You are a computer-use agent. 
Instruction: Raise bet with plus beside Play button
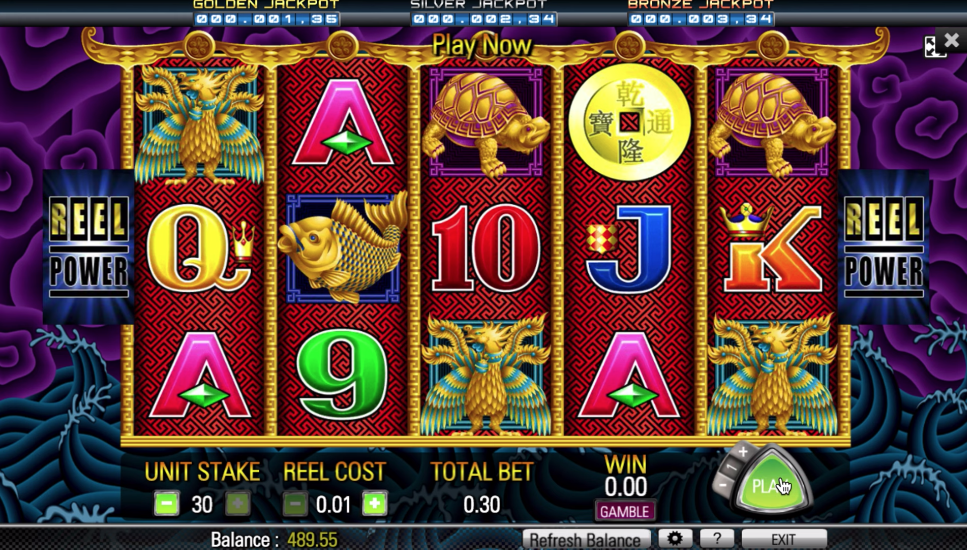click(x=743, y=451)
